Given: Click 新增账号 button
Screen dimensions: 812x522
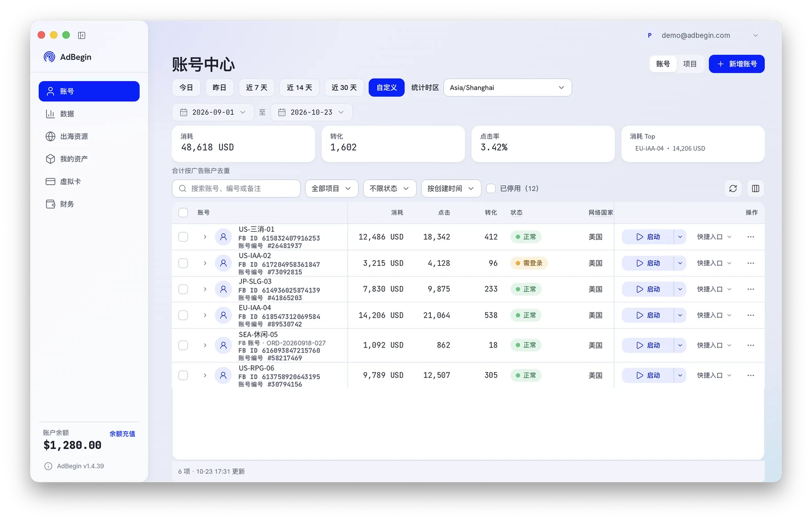Looking at the screenshot, I should [x=736, y=64].
